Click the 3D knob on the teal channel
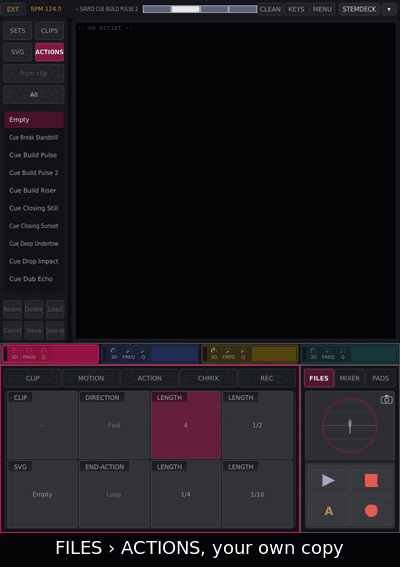 pyautogui.click(x=313, y=350)
